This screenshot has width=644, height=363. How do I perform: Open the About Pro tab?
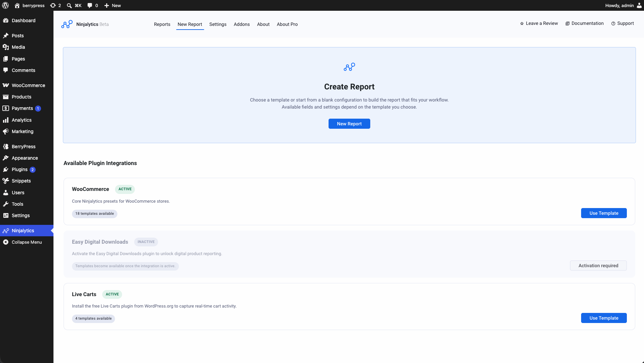pos(287,24)
